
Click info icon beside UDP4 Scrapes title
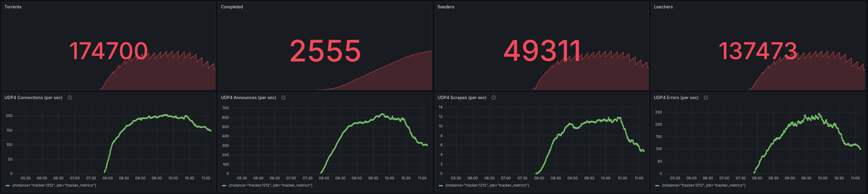493,98
